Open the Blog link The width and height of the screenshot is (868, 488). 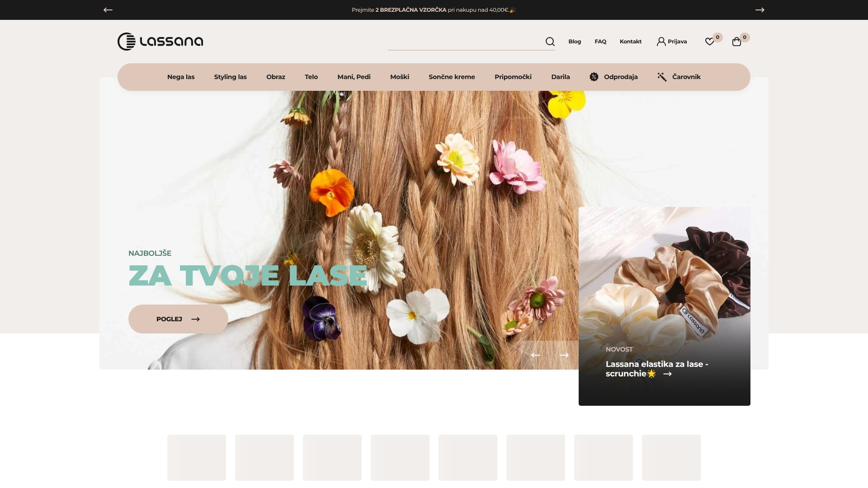[575, 42]
